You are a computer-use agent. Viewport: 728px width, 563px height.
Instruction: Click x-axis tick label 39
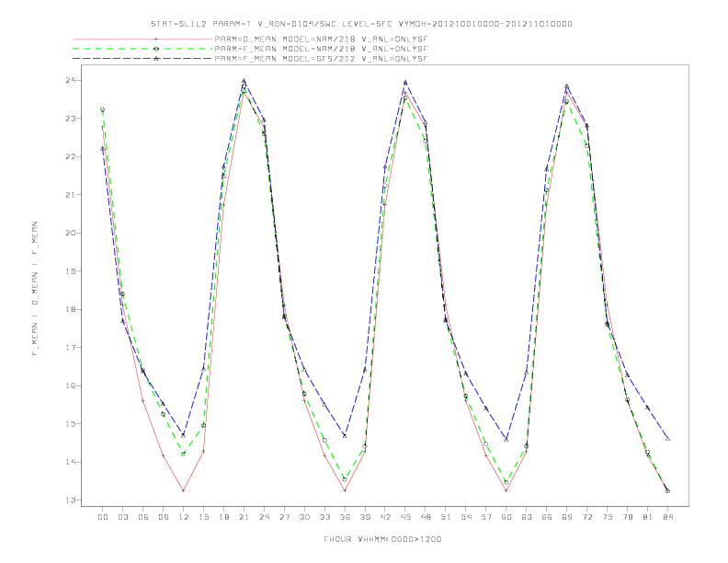pos(365,517)
